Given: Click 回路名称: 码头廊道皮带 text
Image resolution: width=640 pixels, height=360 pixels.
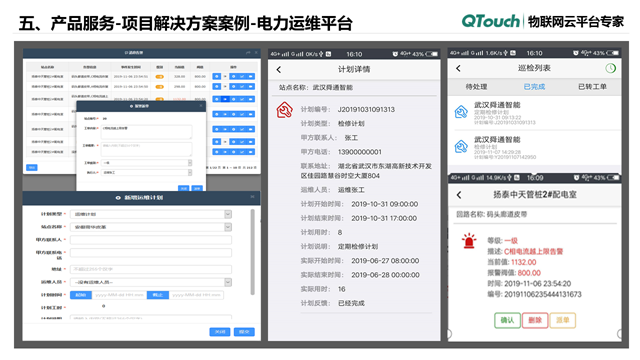Looking at the screenshot, I should coord(491,214).
